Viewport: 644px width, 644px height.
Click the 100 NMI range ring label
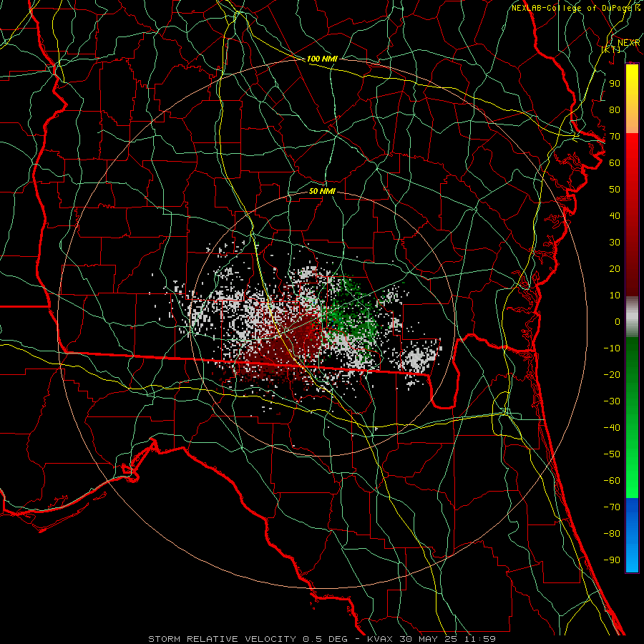click(x=322, y=59)
